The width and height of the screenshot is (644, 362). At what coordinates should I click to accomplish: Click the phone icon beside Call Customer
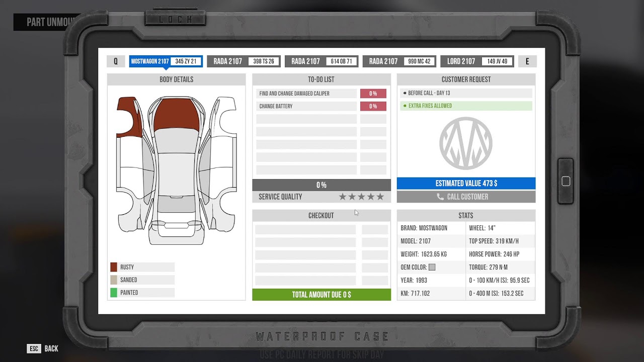[x=440, y=197]
